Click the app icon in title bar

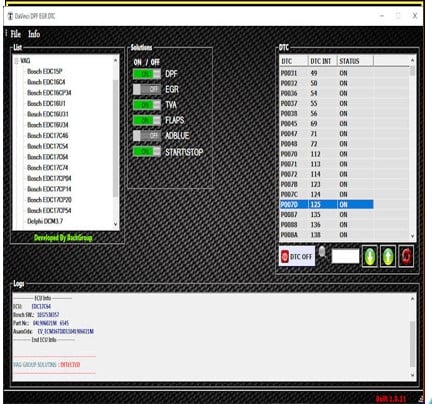pyautogui.click(x=10, y=16)
